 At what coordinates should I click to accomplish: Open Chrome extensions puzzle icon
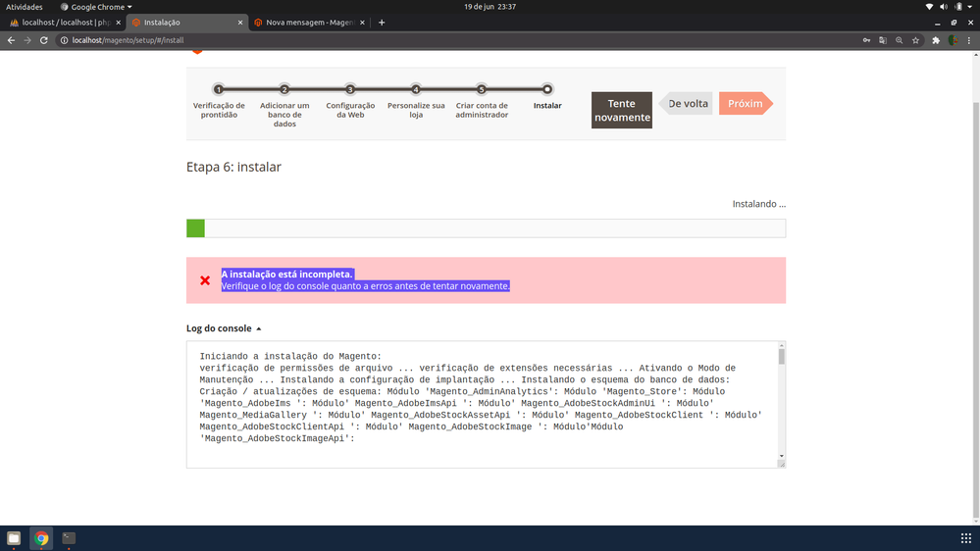pos(936,40)
